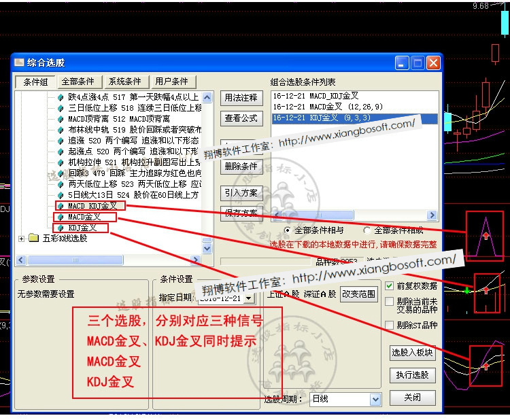Click the 改变范围 button
The image size is (510, 420).
359,294
